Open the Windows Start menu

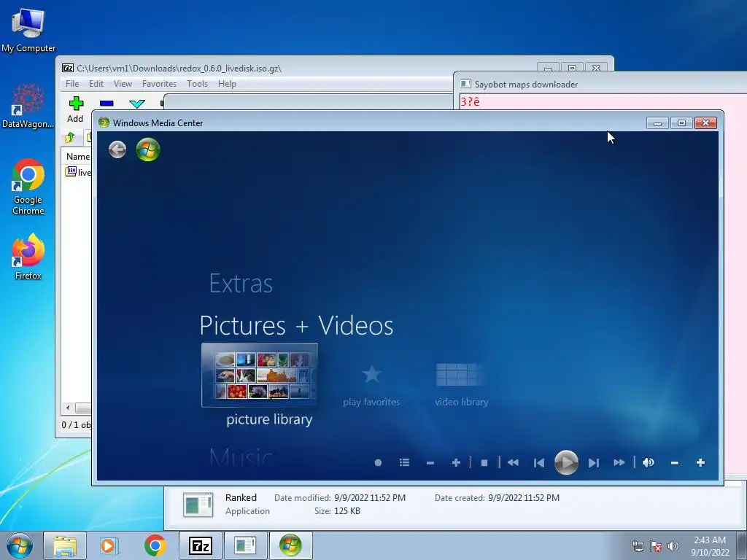[20, 545]
